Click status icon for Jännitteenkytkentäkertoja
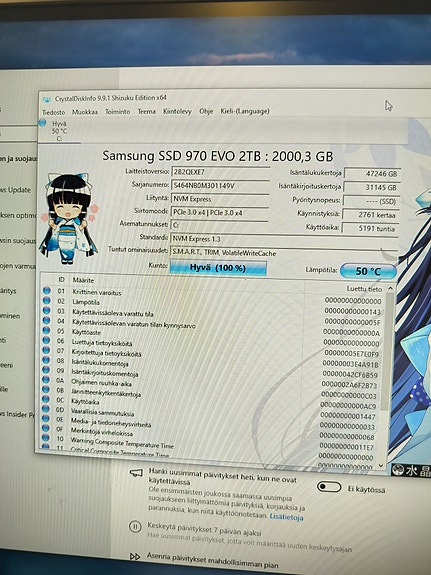The height and width of the screenshot is (575, 431). pyautogui.click(x=46, y=389)
